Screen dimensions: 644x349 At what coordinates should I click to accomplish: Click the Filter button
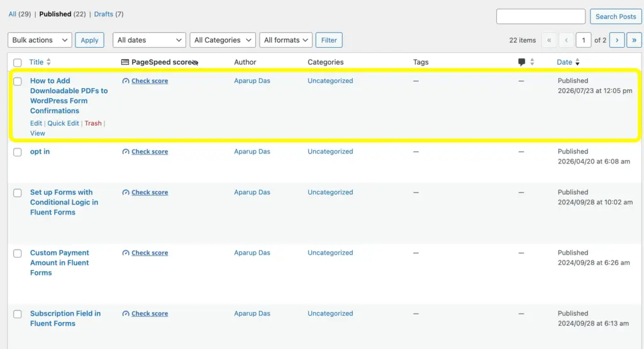[x=329, y=40]
